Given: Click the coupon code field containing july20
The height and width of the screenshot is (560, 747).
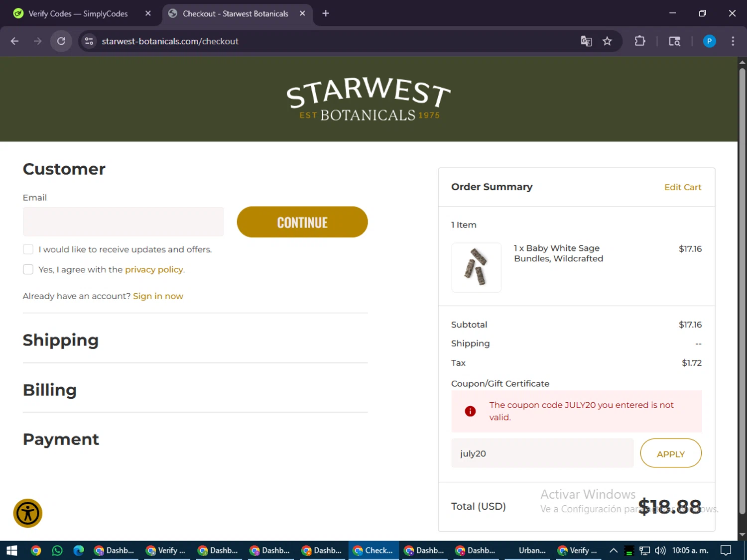Looking at the screenshot, I should coord(542,453).
